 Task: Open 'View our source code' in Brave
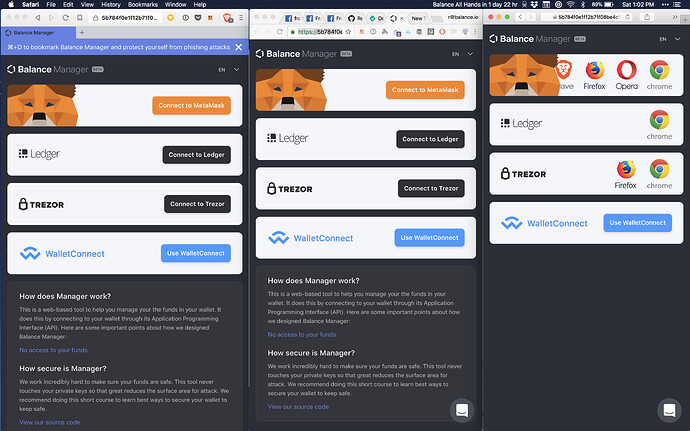50,422
